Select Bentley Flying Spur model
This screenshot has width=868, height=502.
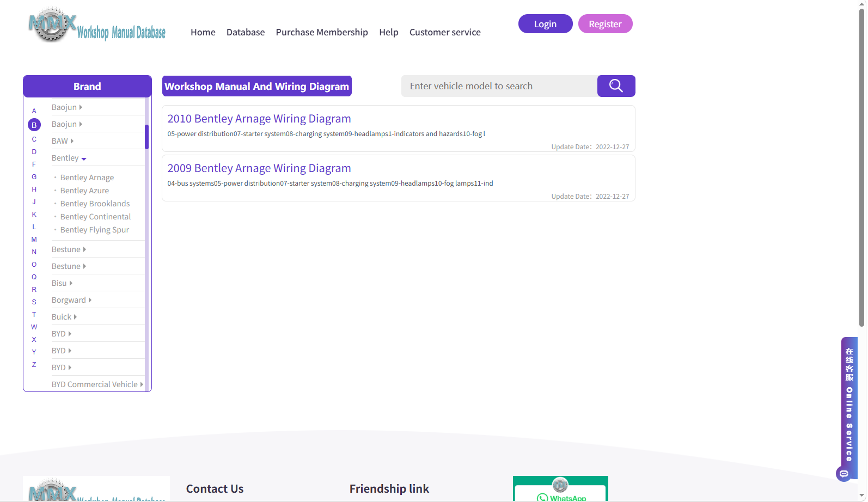click(95, 230)
